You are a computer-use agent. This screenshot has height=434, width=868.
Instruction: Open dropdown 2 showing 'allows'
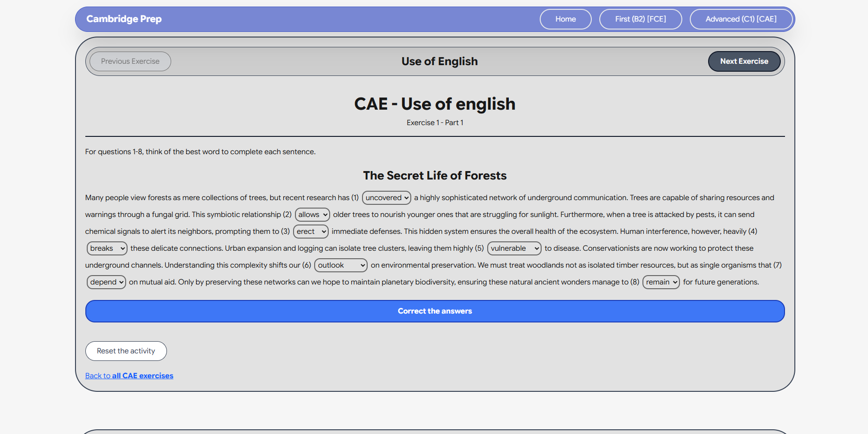pos(312,215)
